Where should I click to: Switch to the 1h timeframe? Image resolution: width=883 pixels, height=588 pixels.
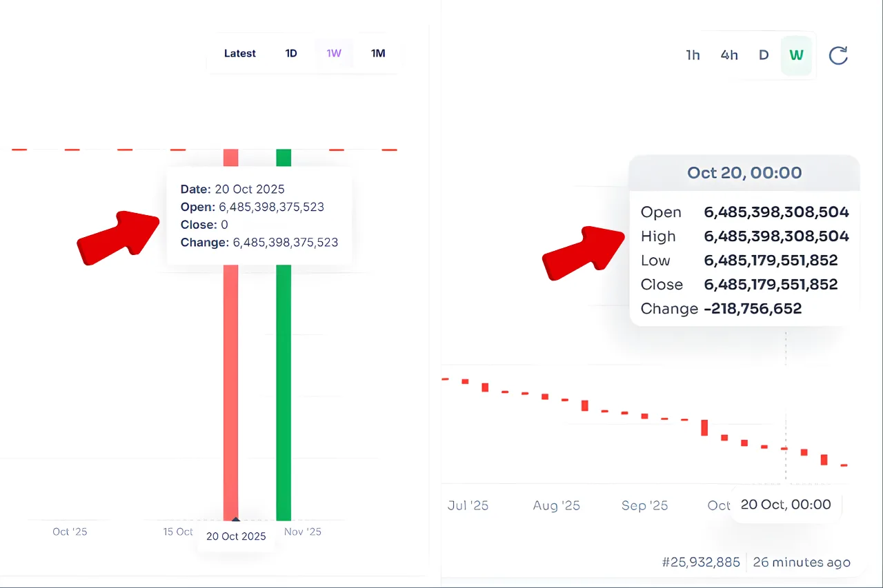click(x=693, y=56)
